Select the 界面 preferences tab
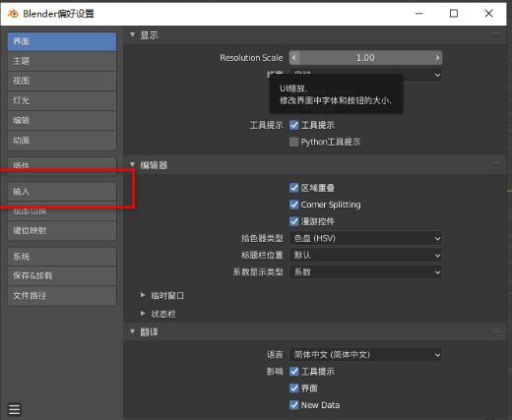512x420 pixels. coord(62,41)
